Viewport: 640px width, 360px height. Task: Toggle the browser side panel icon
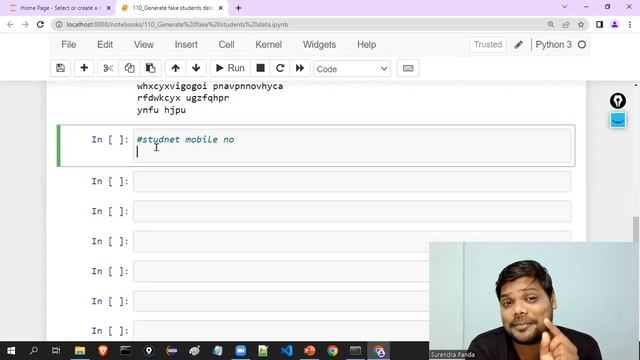click(599, 24)
